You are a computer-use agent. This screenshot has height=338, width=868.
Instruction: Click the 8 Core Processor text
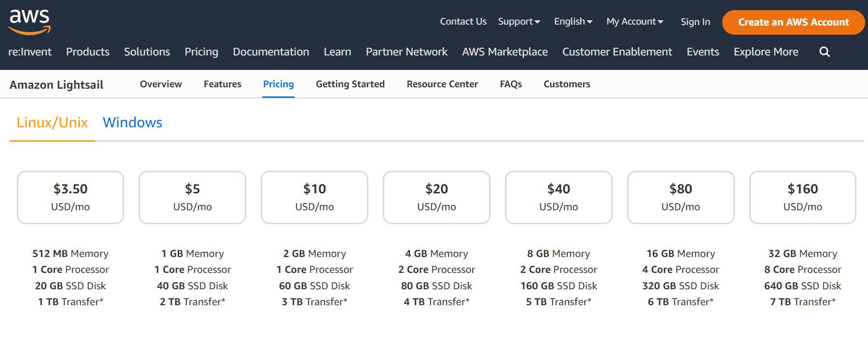[803, 270]
